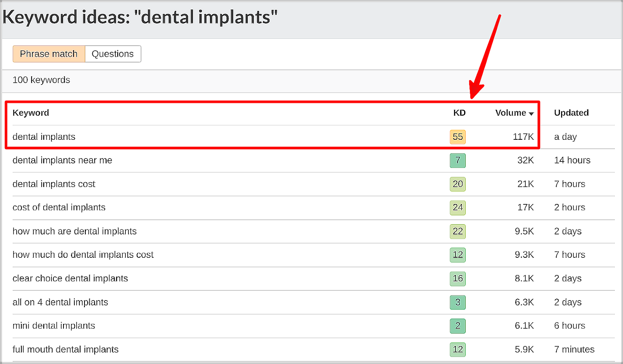Viewport: 623px width, 364px height.
Task: Click the KD 55 badge
Action: pyautogui.click(x=458, y=137)
